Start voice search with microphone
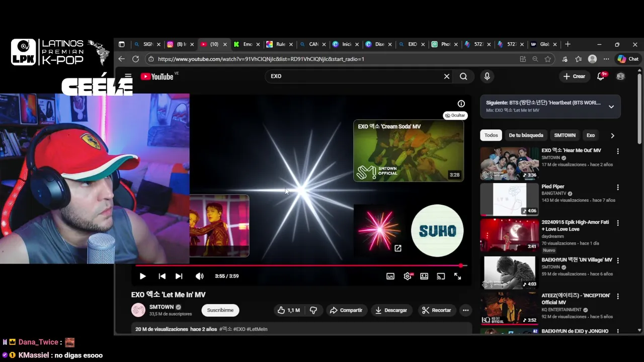 click(487, 76)
